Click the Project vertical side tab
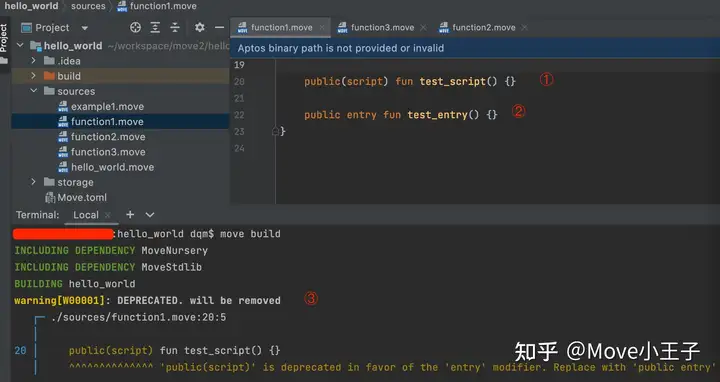The height and width of the screenshot is (382, 720). [4, 38]
